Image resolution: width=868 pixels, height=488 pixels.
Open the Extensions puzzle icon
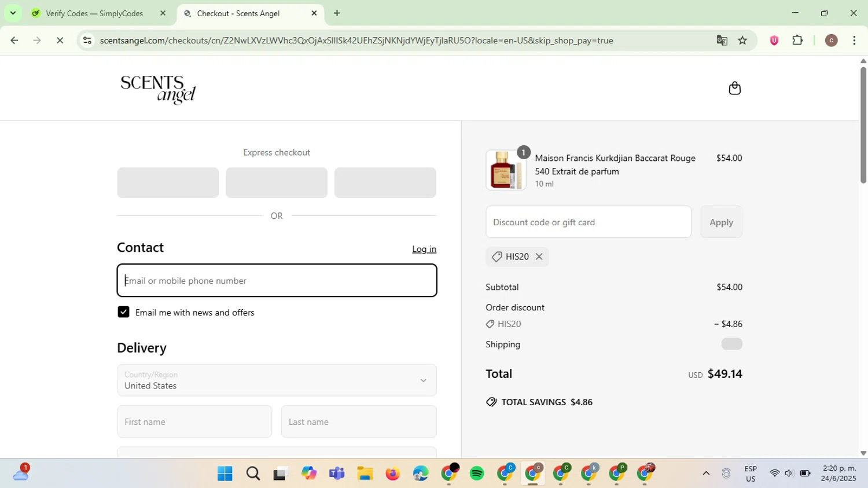(797, 41)
